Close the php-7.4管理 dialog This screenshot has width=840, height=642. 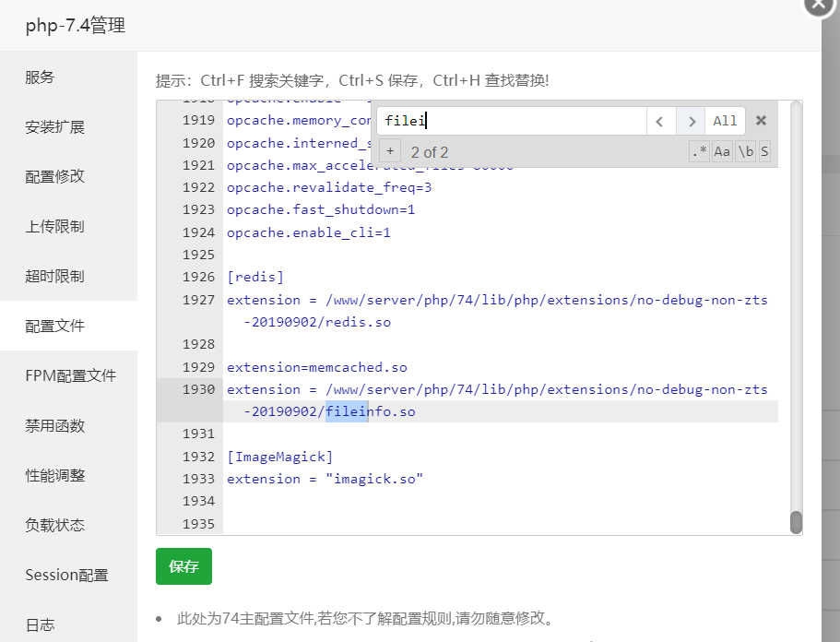(x=819, y=5)
